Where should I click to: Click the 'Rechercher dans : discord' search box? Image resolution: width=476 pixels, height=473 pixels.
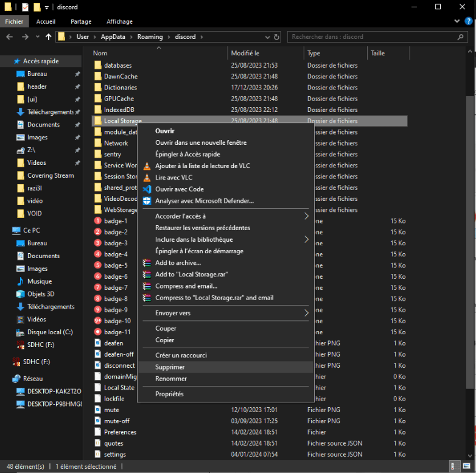point(371,37)
